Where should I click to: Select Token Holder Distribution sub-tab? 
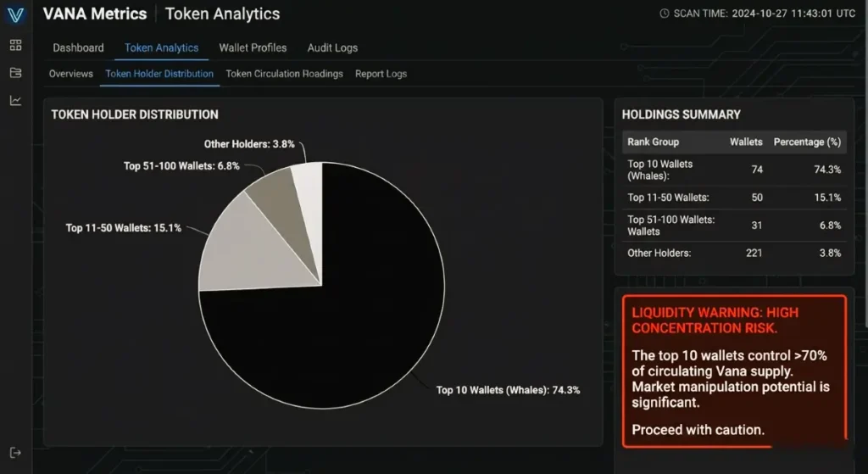coord(159,74)
